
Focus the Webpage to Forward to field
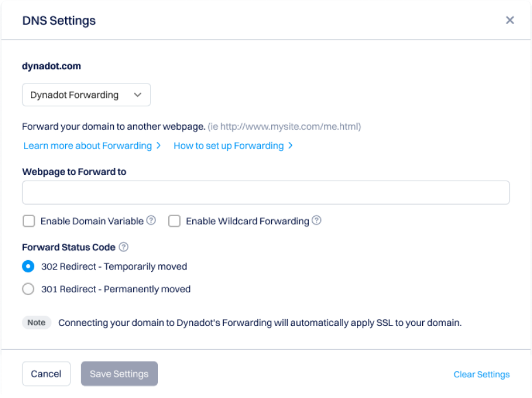tap(266, 193)
